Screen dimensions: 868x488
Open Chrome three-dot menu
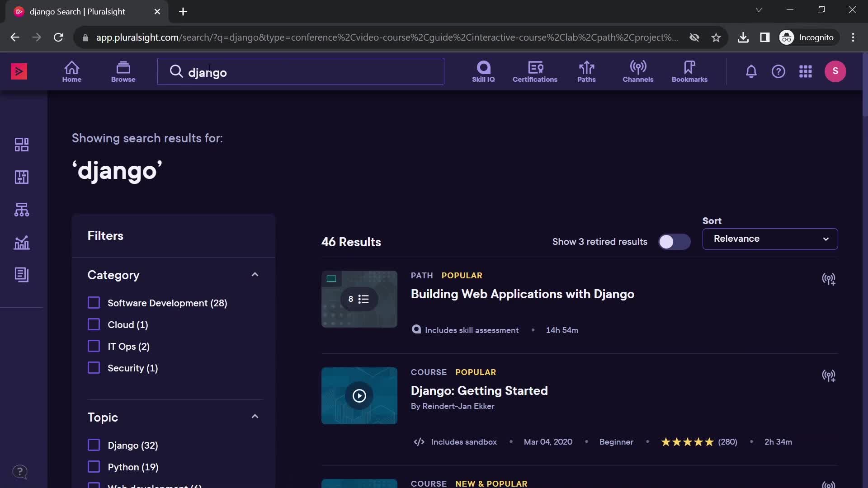click(x=853, y=38)
